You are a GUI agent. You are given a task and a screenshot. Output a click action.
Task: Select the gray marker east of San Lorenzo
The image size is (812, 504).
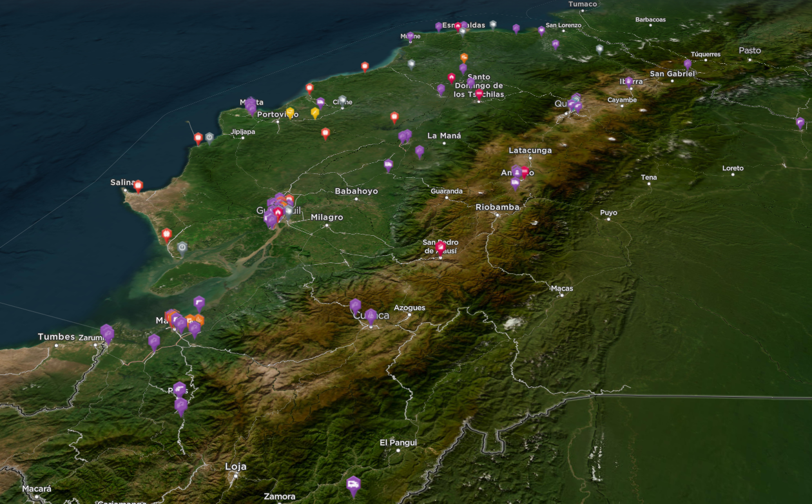(x=599, y=49)
